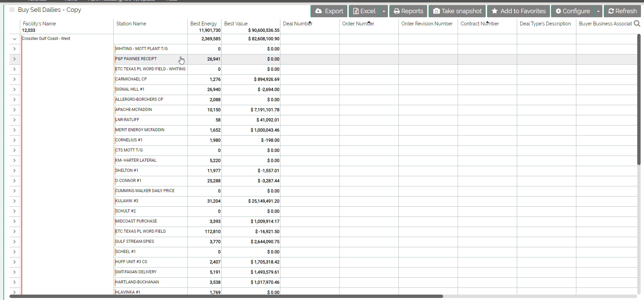Open the Reports printer button

pyautogui.click(x=408, y=11)
